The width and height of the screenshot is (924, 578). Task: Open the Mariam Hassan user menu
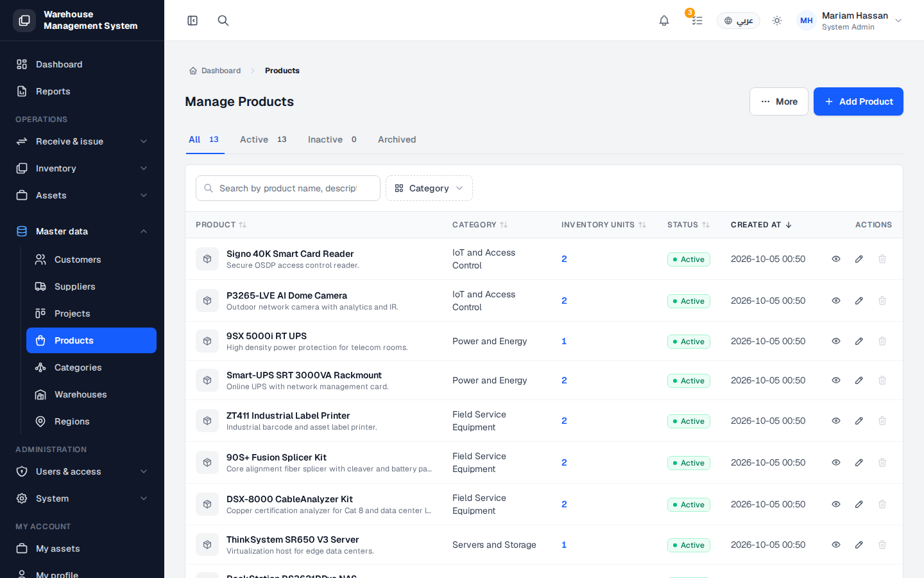(850, 21)
